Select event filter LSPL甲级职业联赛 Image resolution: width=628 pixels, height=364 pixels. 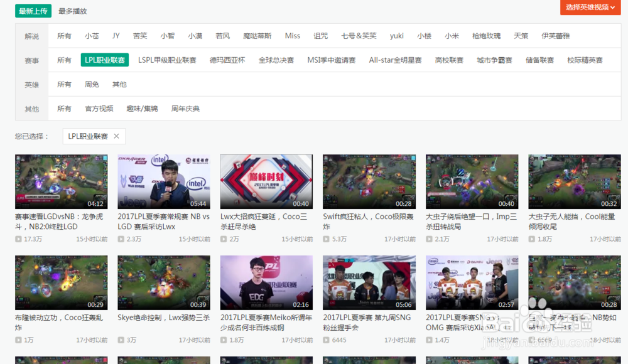[167, 60]
